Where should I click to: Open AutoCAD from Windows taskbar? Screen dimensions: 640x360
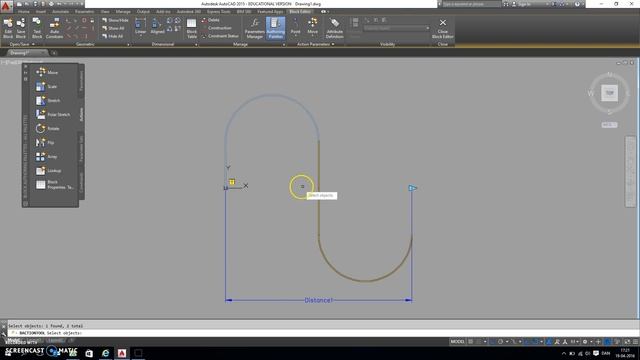click(x=122, y=353)
